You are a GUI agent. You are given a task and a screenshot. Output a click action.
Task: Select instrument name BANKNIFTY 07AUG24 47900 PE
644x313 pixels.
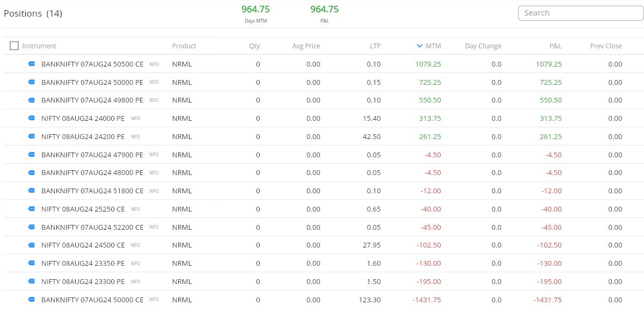pos(92,155)
